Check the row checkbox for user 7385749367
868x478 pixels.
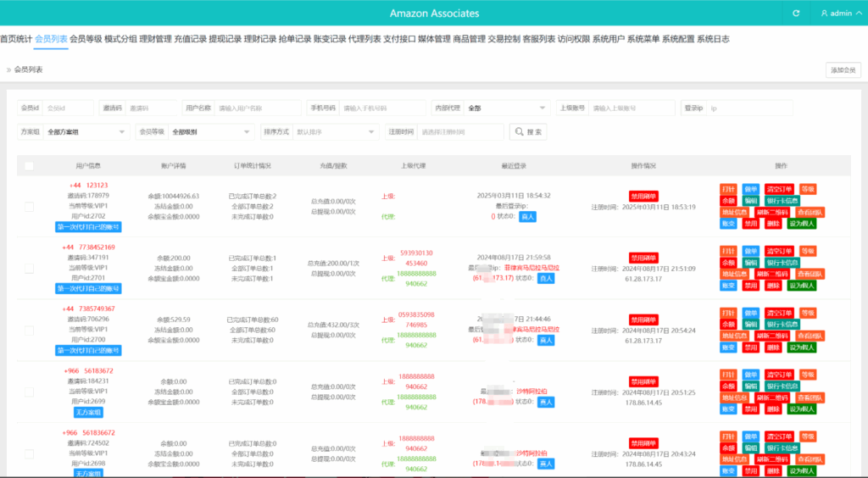[x=30, y=331]
